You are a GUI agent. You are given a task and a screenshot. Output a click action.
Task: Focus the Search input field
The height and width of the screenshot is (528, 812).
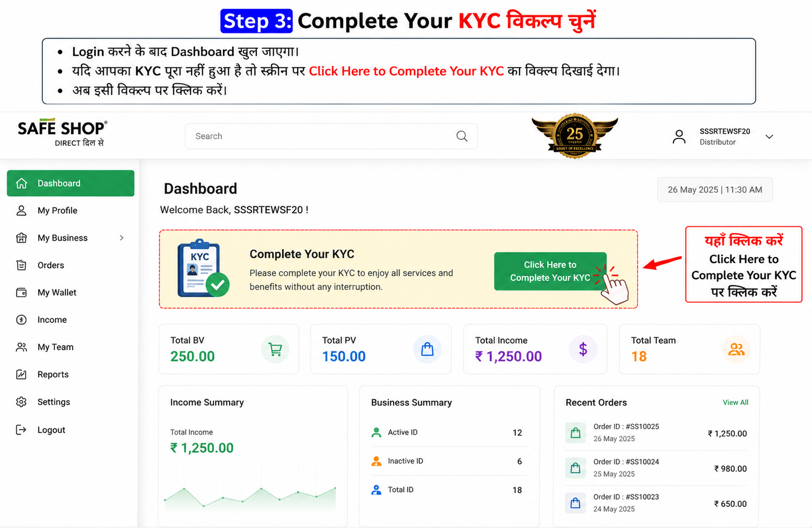click(331, 136)
